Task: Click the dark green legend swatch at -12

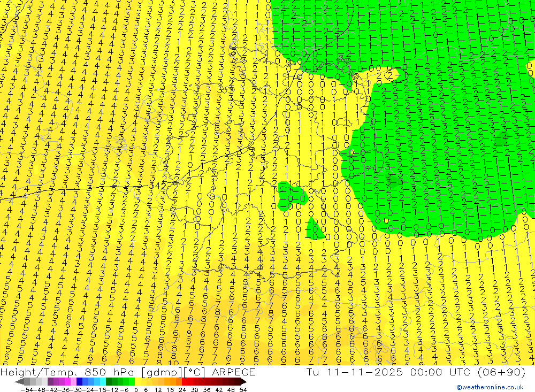Action: 109,382
